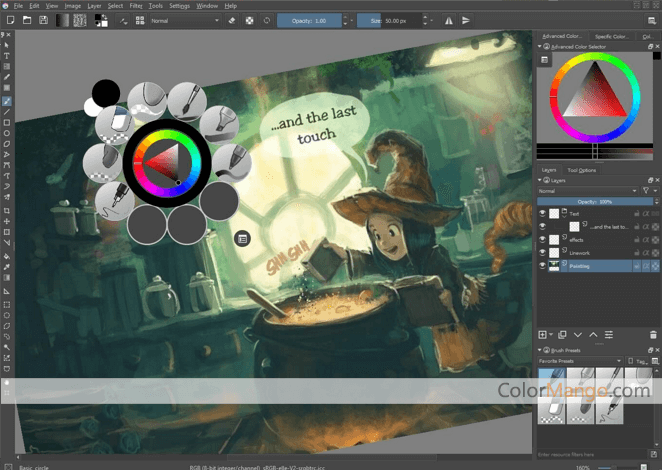Screen dimensions: 662x470
Task: Open the layer blending mode Normal dropdown
Action: pos(587,189)
